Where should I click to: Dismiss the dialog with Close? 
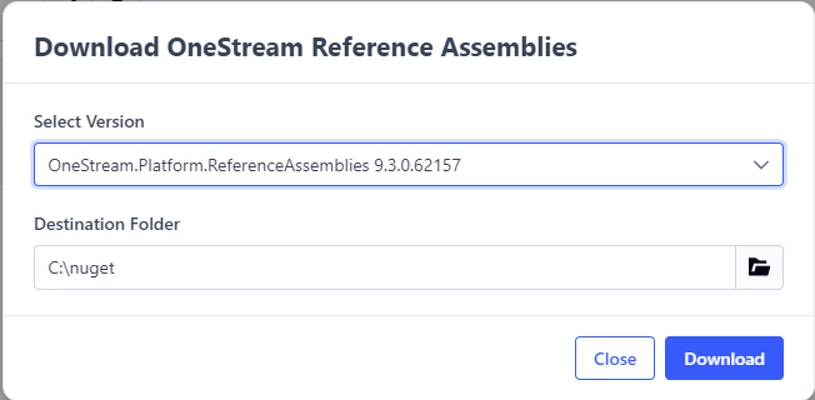click(615, 358)
